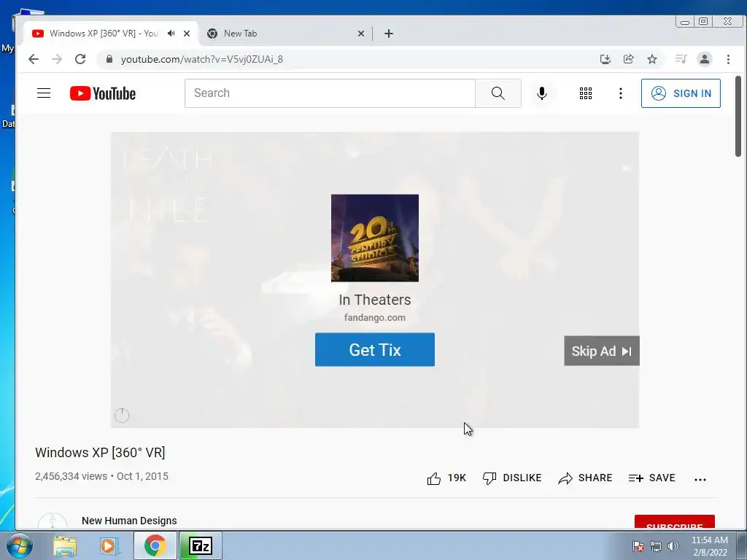Skip the ad with Skip Ad
The image size is (747, 560).
pyautogui.click(x=602, y=351)
